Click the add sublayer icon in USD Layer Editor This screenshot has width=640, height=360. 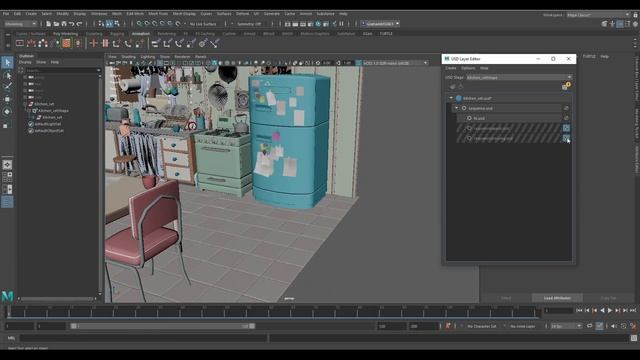click(x=453, y=87)
